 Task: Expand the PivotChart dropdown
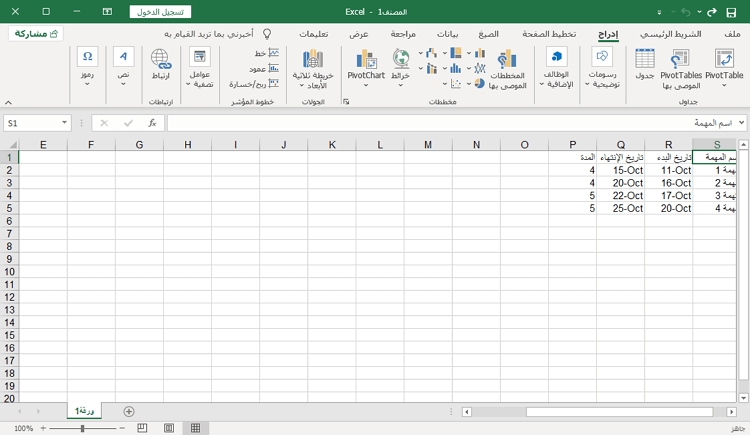[366, 86]
